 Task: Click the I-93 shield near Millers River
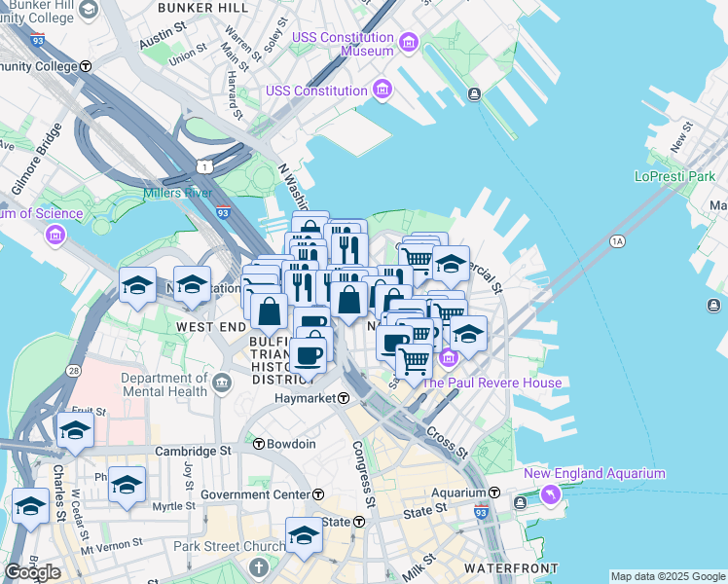click(x=223, y=213)
